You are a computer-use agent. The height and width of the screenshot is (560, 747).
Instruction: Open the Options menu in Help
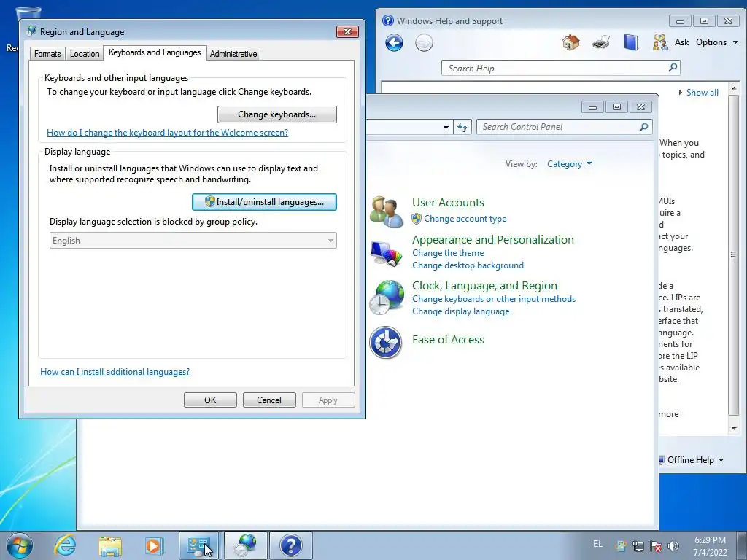click(717, 42)
